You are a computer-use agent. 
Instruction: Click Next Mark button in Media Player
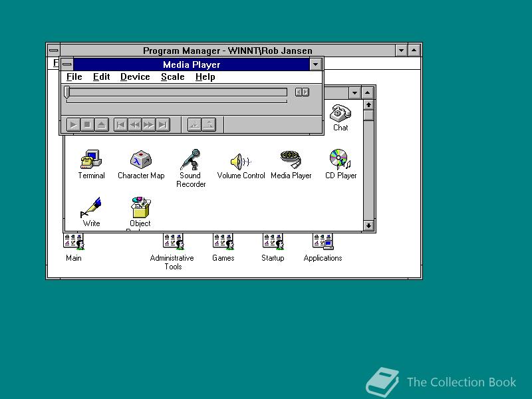(163, 125)
